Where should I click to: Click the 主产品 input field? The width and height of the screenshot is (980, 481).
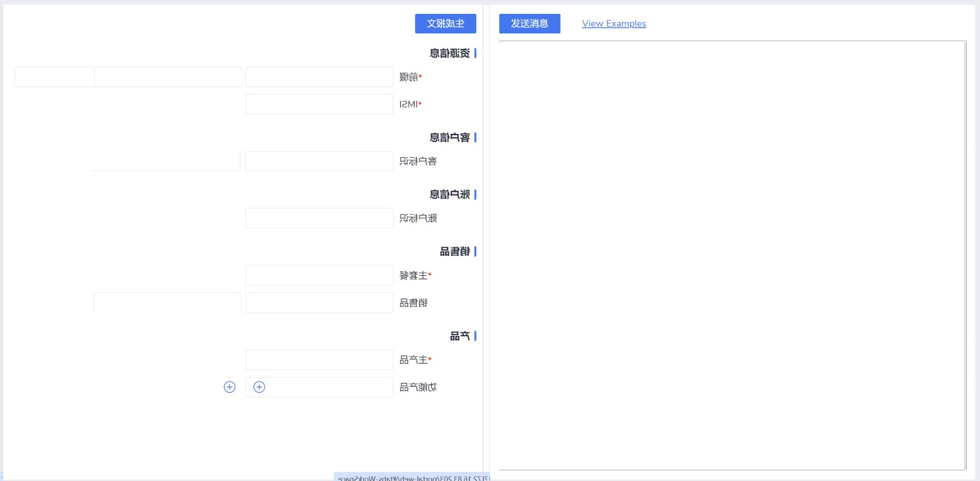pyautogui.click(x=319, y=360)
